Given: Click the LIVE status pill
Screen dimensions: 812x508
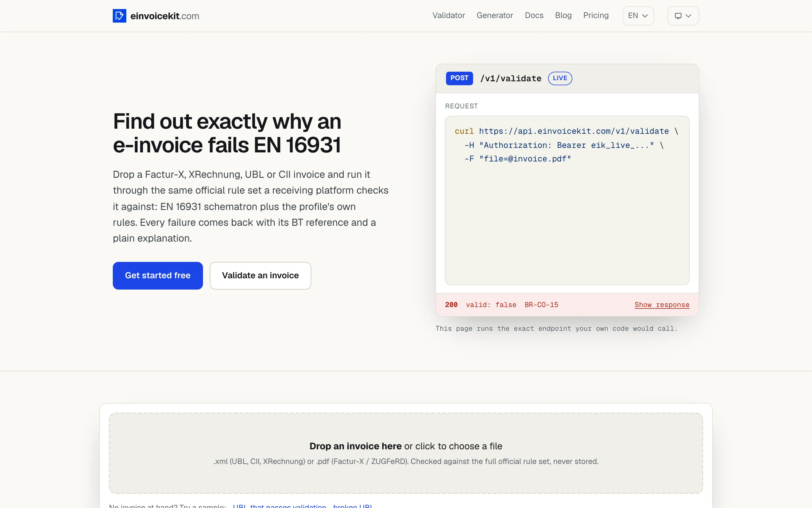Looking at the screenshot, I should [x=560, y=78].
